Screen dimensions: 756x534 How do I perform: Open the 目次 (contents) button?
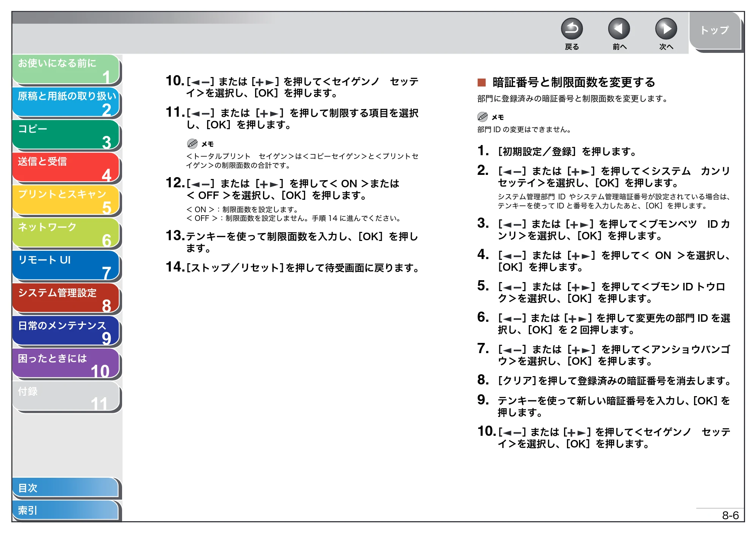[x=66, y=488]
